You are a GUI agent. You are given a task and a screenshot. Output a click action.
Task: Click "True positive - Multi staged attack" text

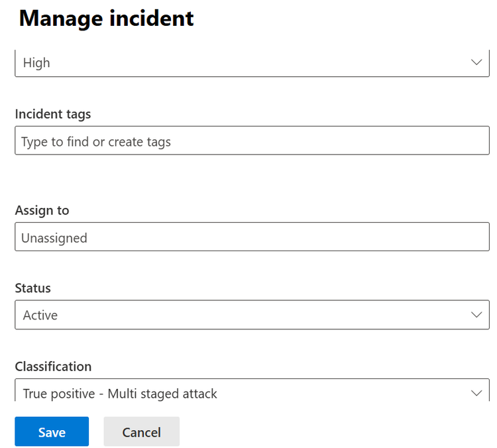[120, 394]
